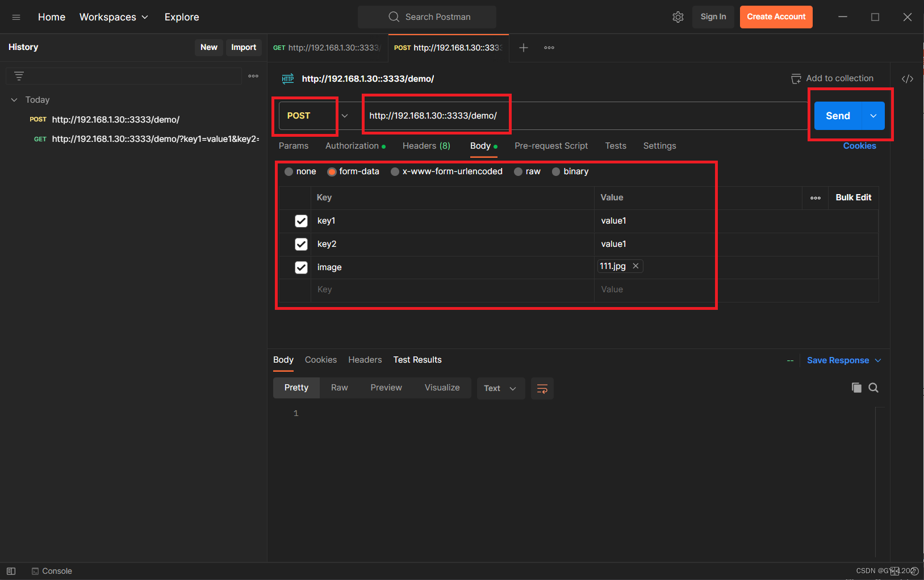Switch to the Params tab
The height and width of the screenshot is (580, 924).
[x=294, y=146]
